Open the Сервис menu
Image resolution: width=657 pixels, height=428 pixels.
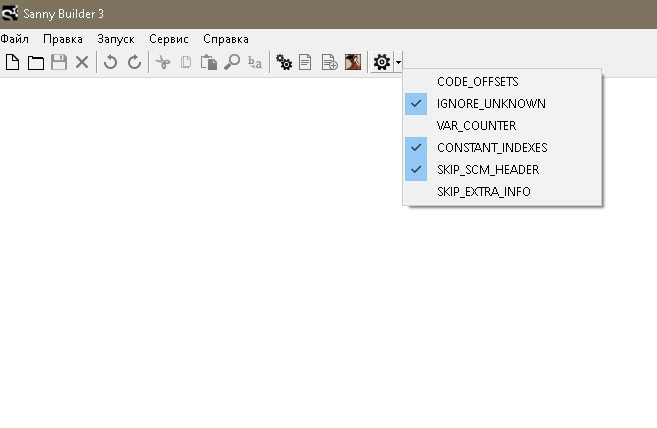tap(168, 39)
